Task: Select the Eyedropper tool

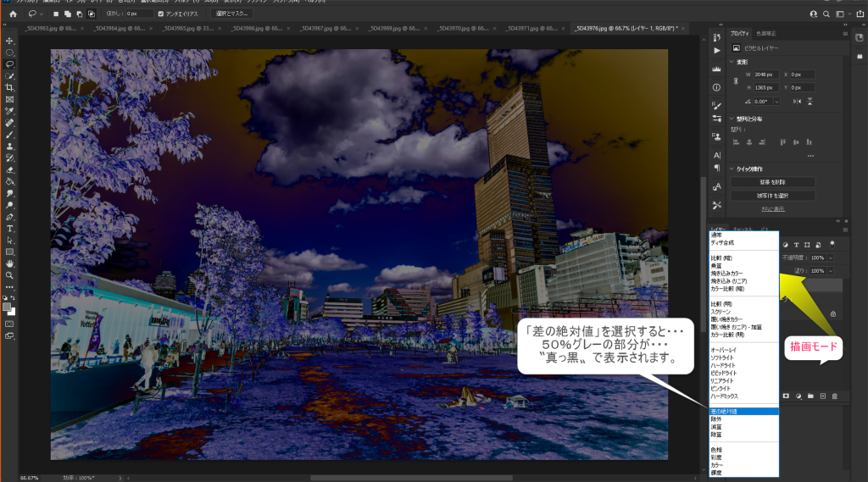Action: coord(9,111)
